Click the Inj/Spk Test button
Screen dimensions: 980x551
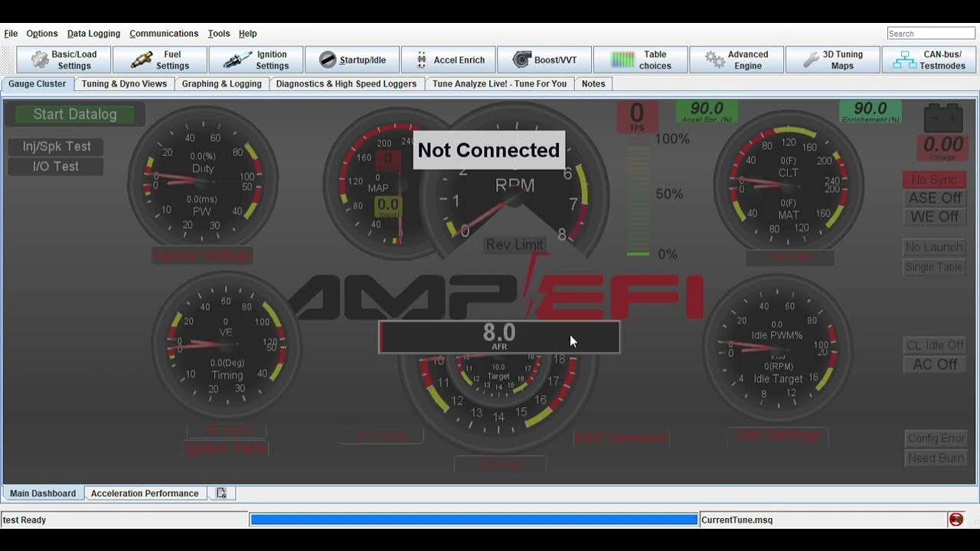point(56,146)
